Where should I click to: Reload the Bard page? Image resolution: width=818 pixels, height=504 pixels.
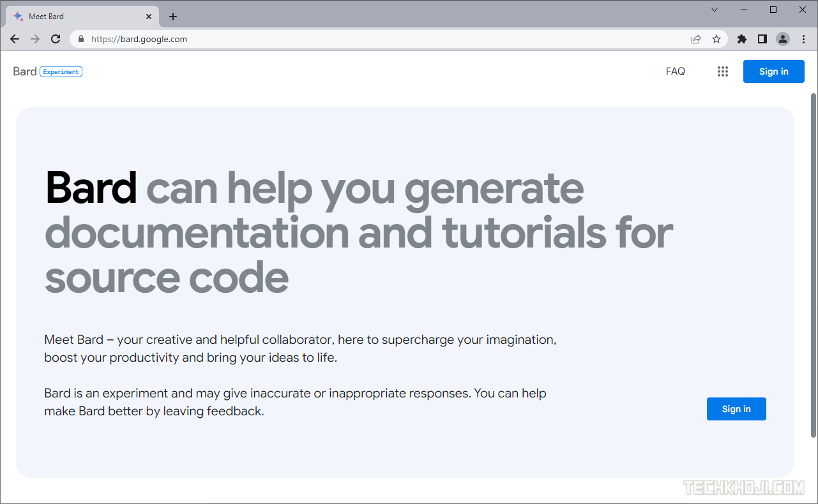coord(56,39)
